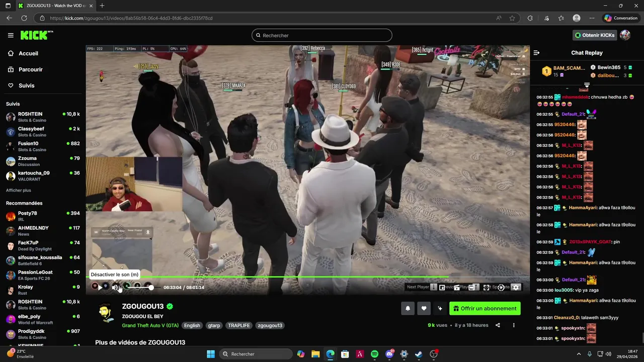This screenshot has width=644, height=362.
Task: Open Prodigydk recommended channel
Action: tap(43, 334)
